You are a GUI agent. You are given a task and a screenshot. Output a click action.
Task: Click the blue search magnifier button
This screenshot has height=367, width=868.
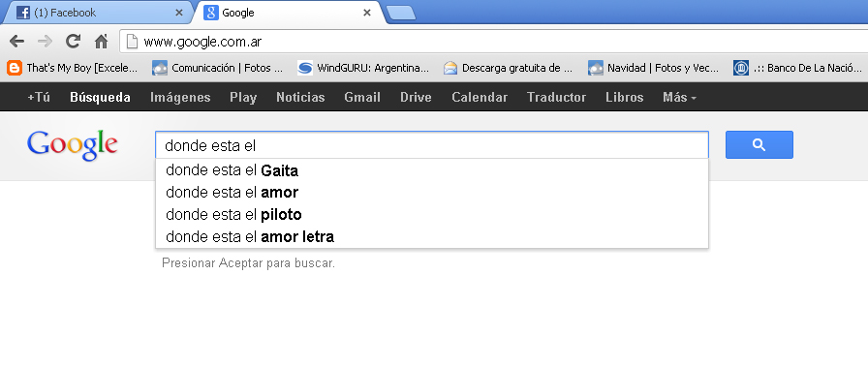coord(759,144)
